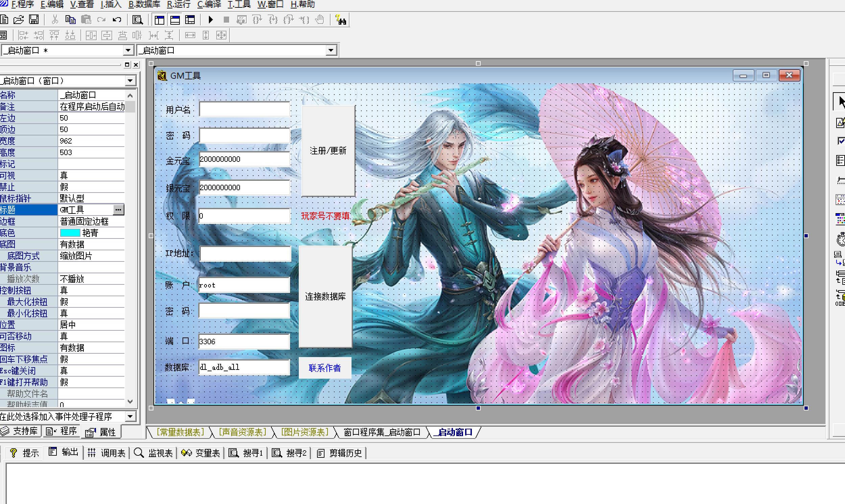Click the paste clipboard icon
This screenshot has height=504, width=845.
[86, 20]
